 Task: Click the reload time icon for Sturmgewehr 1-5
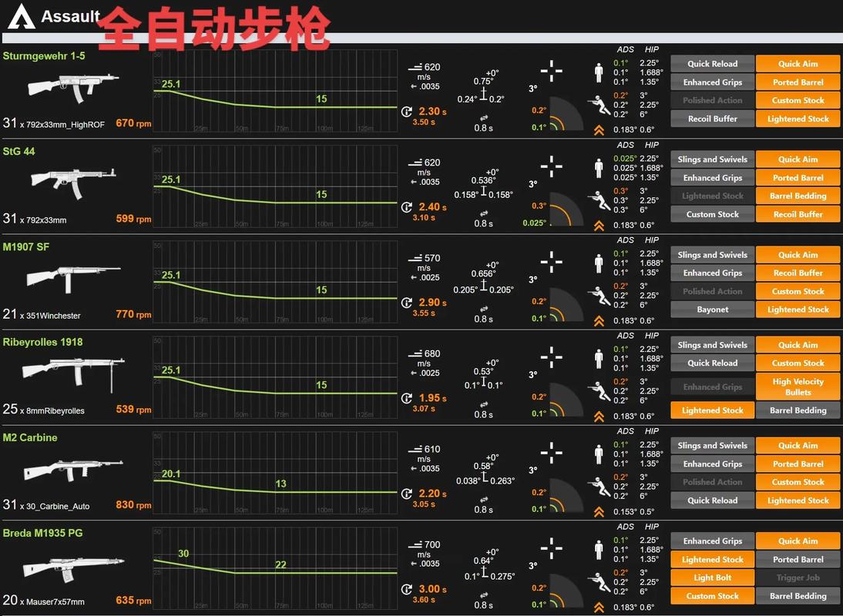tap(407, 112)
